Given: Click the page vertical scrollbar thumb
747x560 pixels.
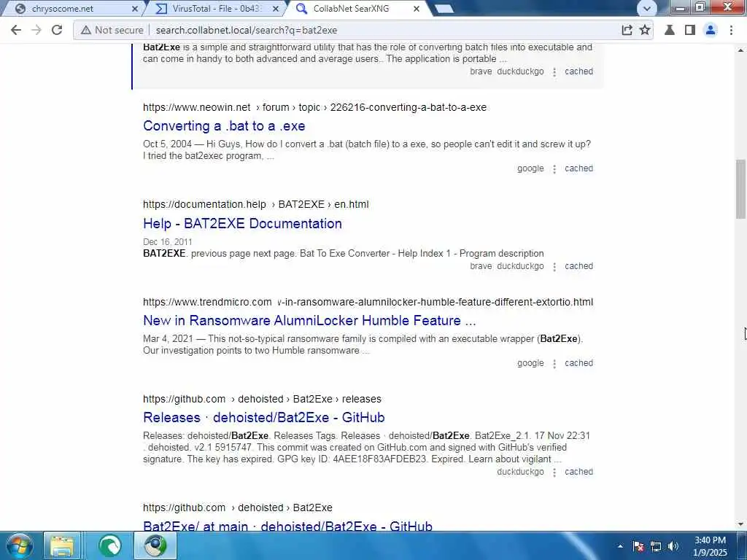Looking at the screenshot, I should (x=741, y=189).
